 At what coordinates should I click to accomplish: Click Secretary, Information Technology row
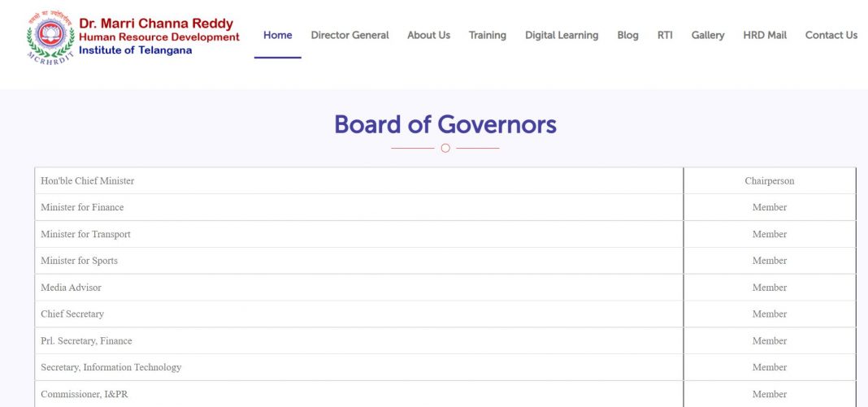coord(111,367)
